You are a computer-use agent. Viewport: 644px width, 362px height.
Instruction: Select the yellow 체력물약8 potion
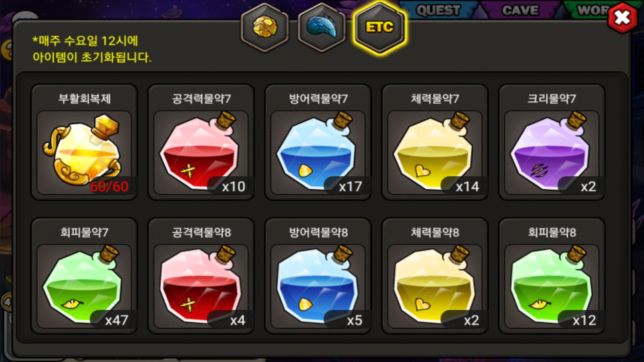(435, 276)
